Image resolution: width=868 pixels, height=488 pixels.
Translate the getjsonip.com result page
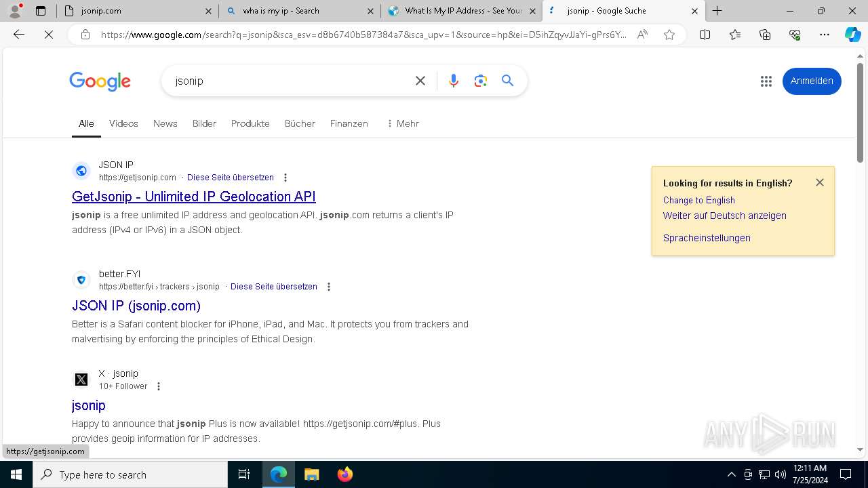coord(231,178)
